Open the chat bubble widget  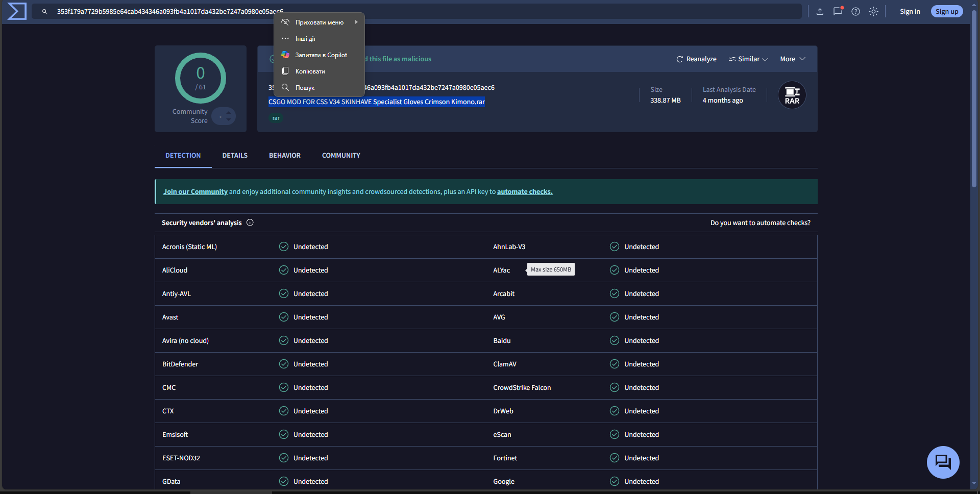tap(943, 462)
